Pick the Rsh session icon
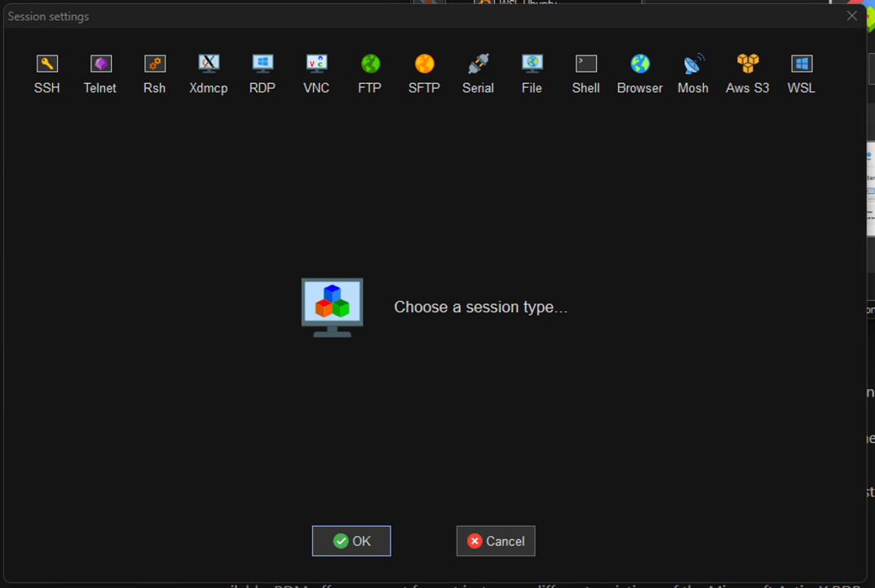This screenshot has width=875, height=588. click(x=154, y=64)
